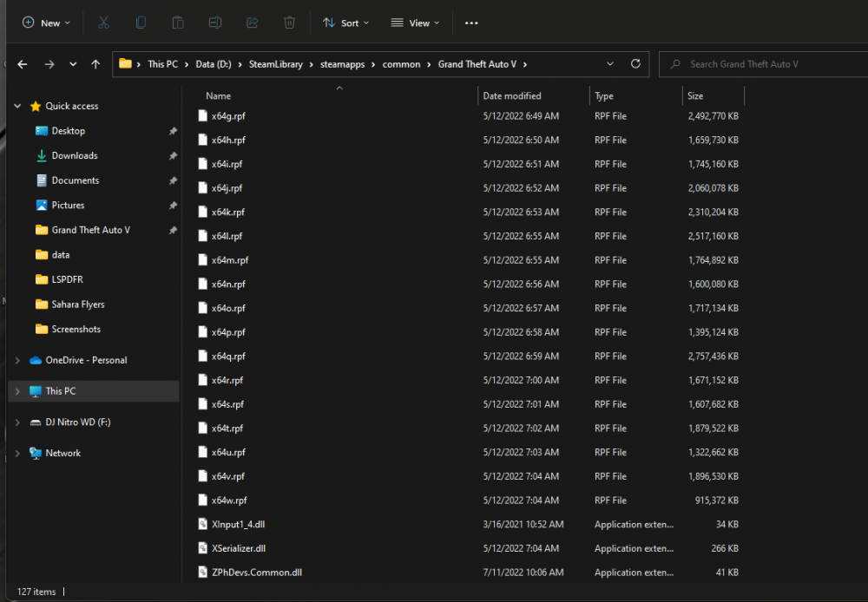Cut the selected item using scissors icon

[103, 23]
